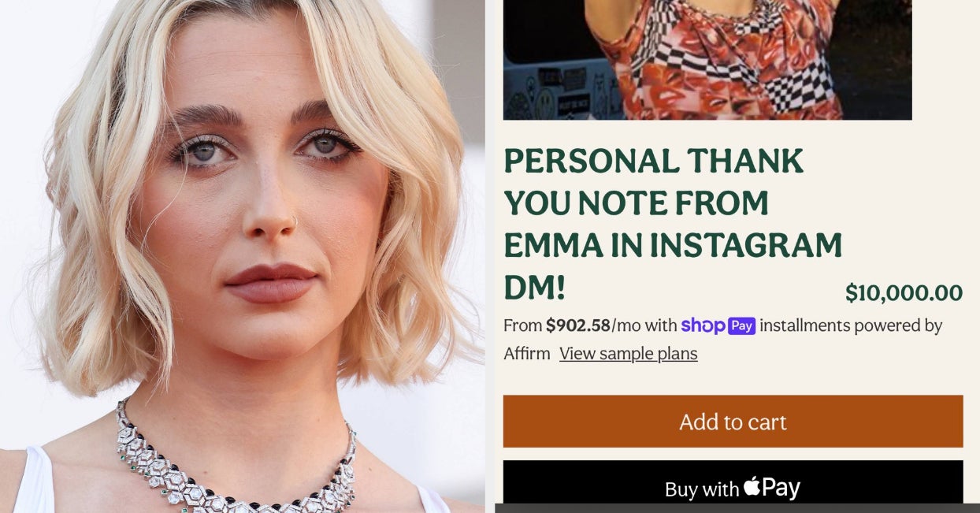Screen dimensions: 980x513
Task: Select the Personal Thank You Note product title
Action: point(673,225)
